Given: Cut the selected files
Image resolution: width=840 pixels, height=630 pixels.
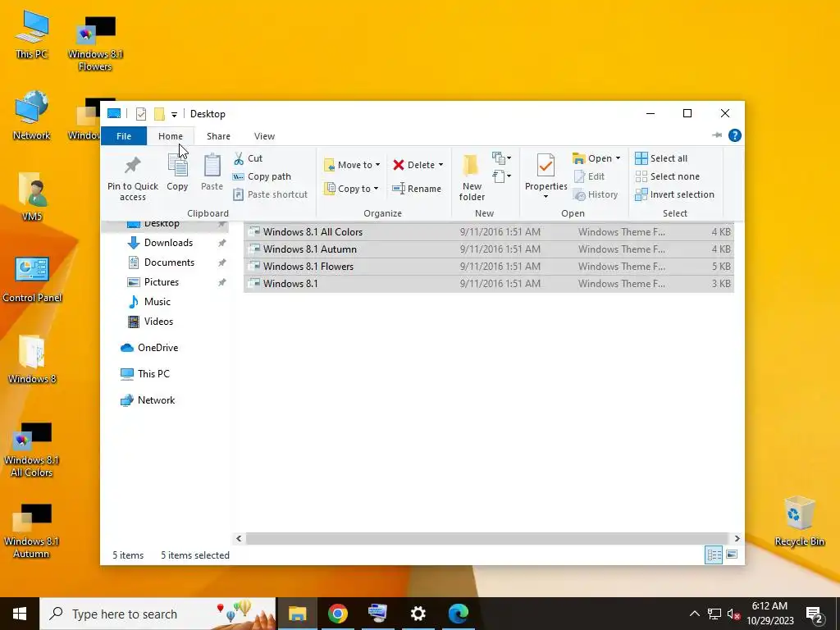Looking at the screenshot, I should 248,158.
